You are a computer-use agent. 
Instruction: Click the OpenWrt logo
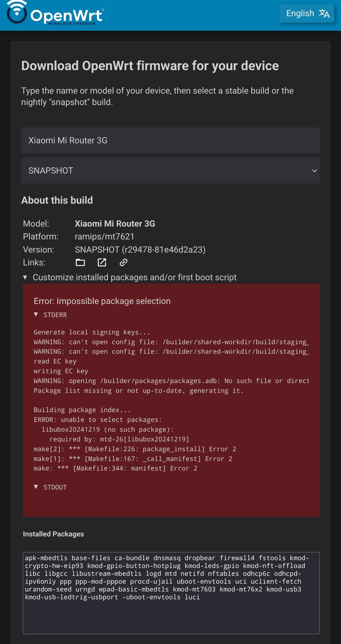pos(55,14)
